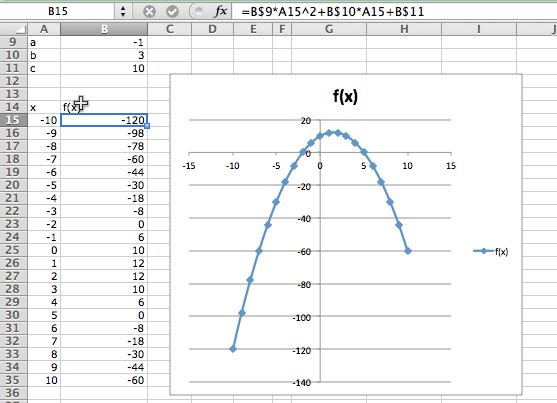The width and height of the screenshot is (557, 403).
Task: Select the f(x) legend entry marker
Action: 483,251
